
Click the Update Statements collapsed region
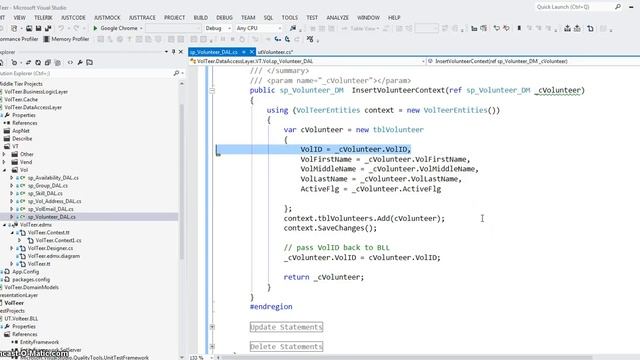tap(286, 327)
